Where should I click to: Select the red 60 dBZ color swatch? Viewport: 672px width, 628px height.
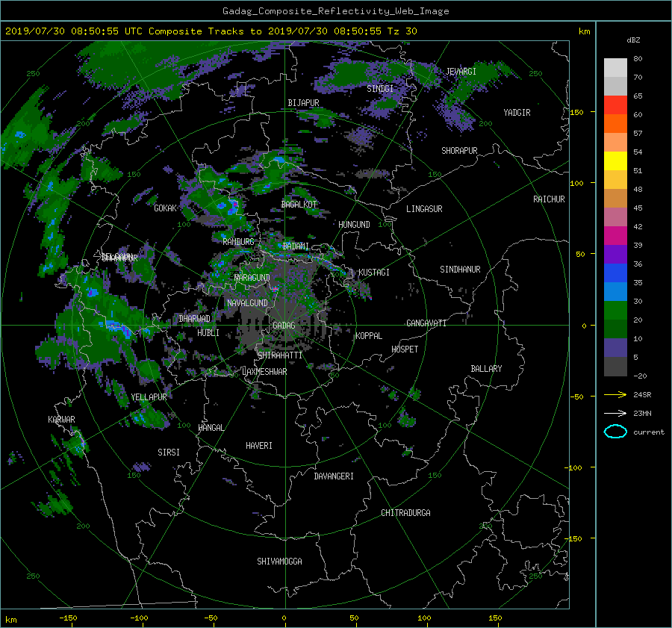click(615, 105)
